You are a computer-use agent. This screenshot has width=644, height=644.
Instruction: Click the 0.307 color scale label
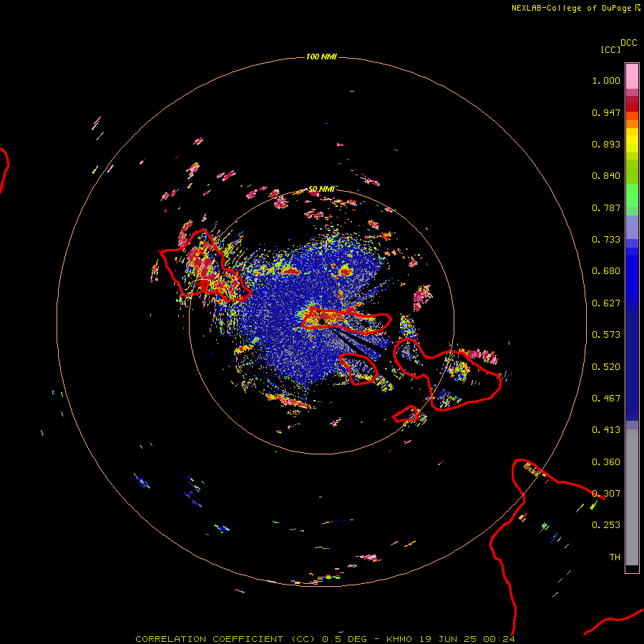[606, 494]
